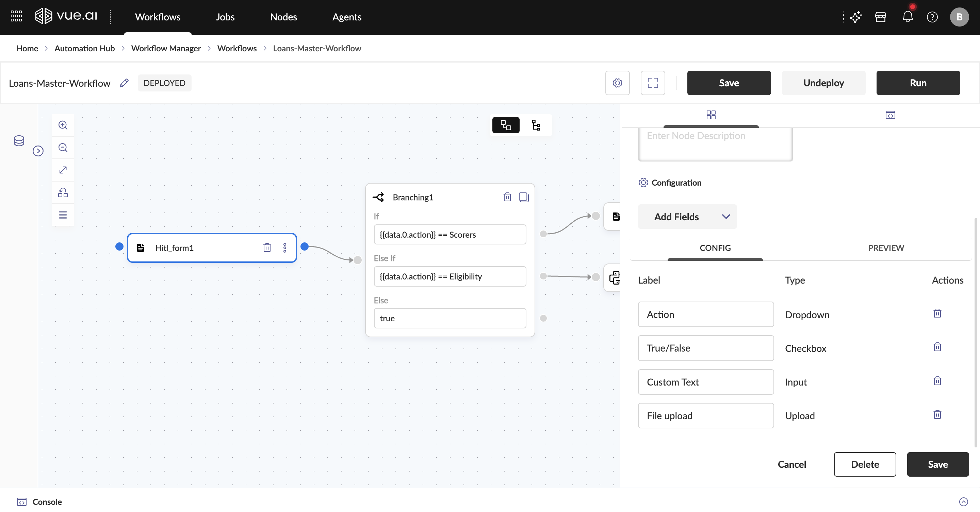Screen dimensions: 980x512
Task: Expand the Console panel chevron
Action: (x=963, y=502)
